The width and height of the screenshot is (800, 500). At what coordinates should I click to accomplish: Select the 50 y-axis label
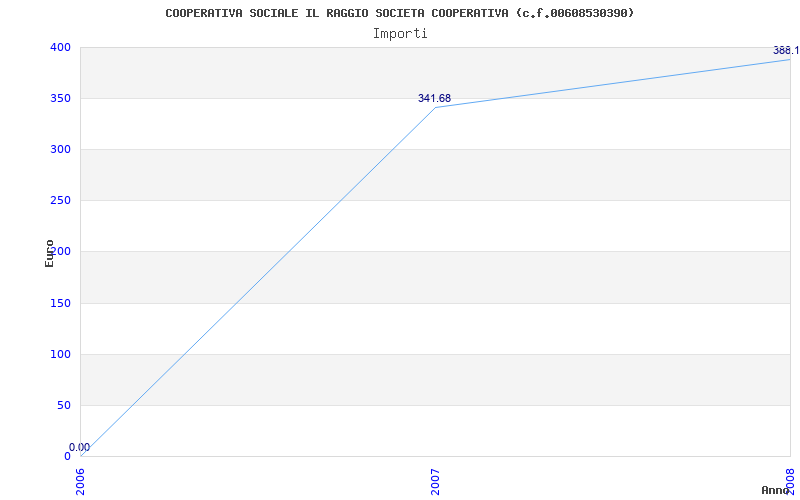click(63, 406)
